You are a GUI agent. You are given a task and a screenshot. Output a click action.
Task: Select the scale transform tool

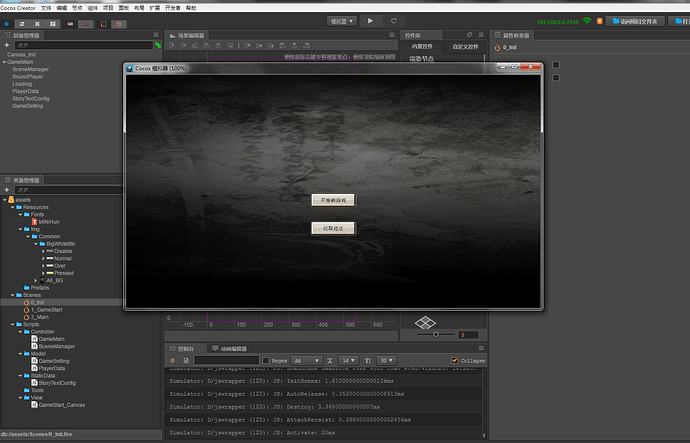(x=37, y=24)
